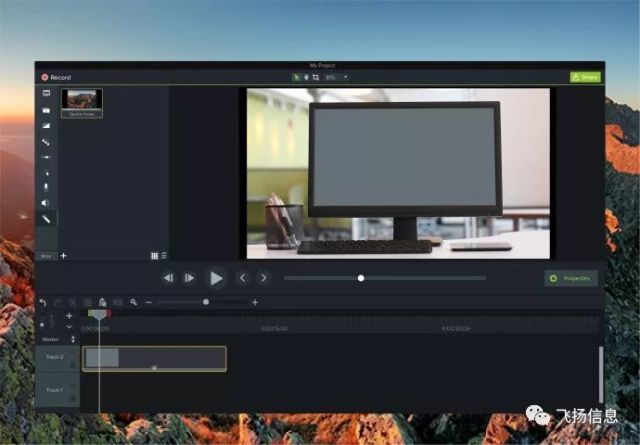The width and height of the screenshot is (640, 445).
Task: Open the Annotations panel icon
Action: click(46, 126)
